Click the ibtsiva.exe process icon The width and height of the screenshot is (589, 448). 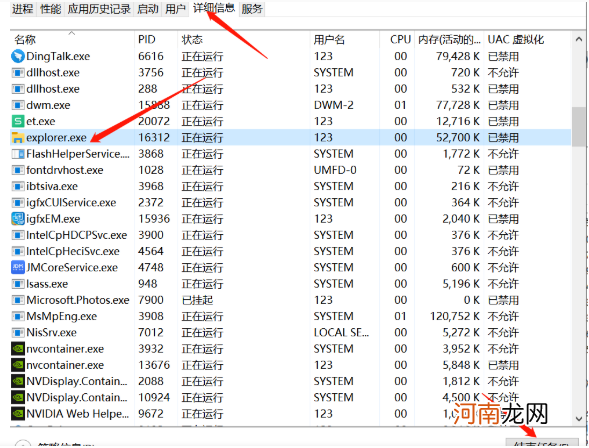click(x=18, y=186)
